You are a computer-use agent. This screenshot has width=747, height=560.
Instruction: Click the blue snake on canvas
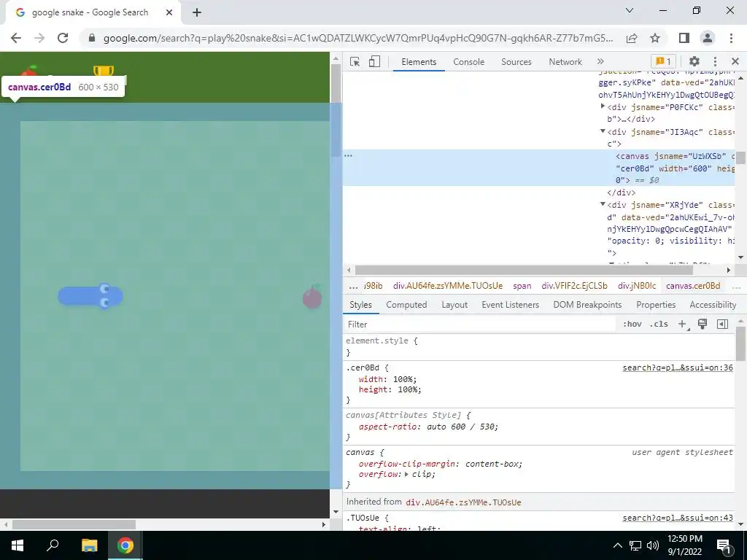point(90,296)
